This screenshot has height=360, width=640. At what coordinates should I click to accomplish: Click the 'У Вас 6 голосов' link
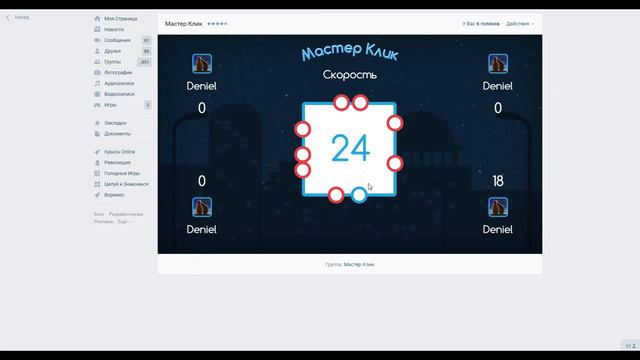tap(481, 24)
